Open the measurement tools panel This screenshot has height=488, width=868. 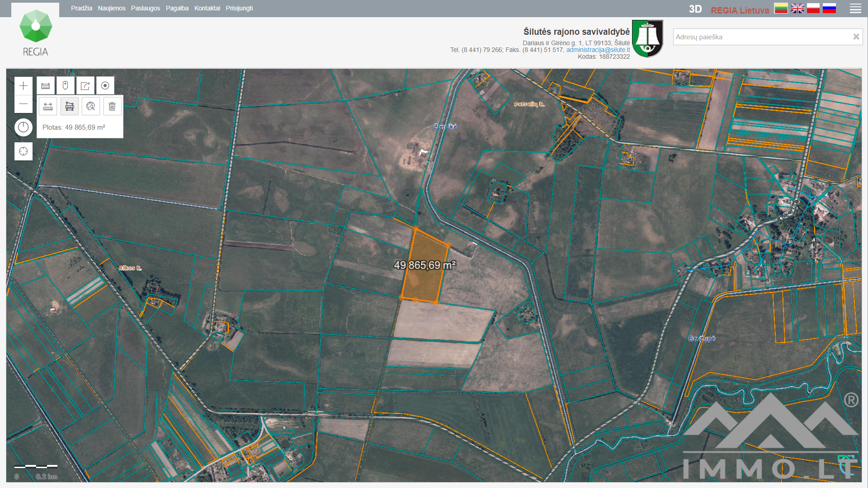coord(46,86)
